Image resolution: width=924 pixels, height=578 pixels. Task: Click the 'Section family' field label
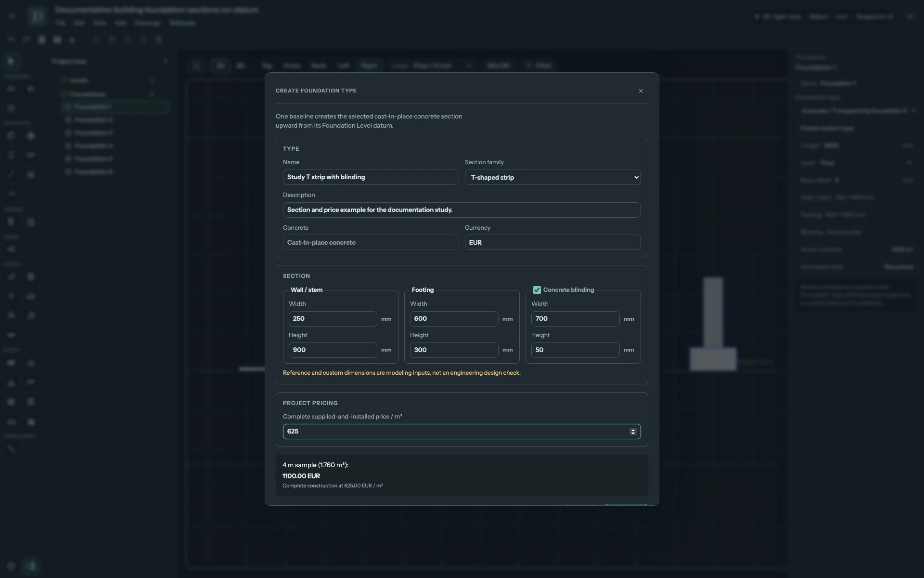tap(484, 162)
